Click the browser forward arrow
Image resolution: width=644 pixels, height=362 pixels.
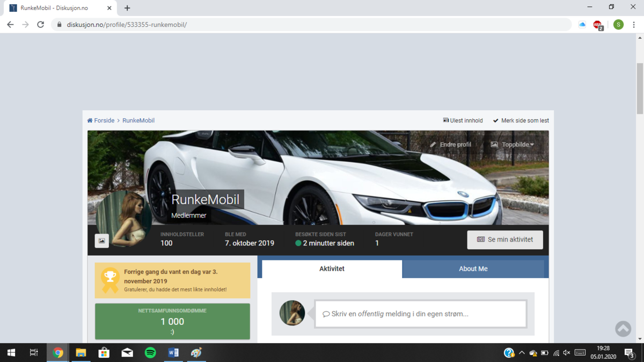pyautogui.click(x=25, y=25)
